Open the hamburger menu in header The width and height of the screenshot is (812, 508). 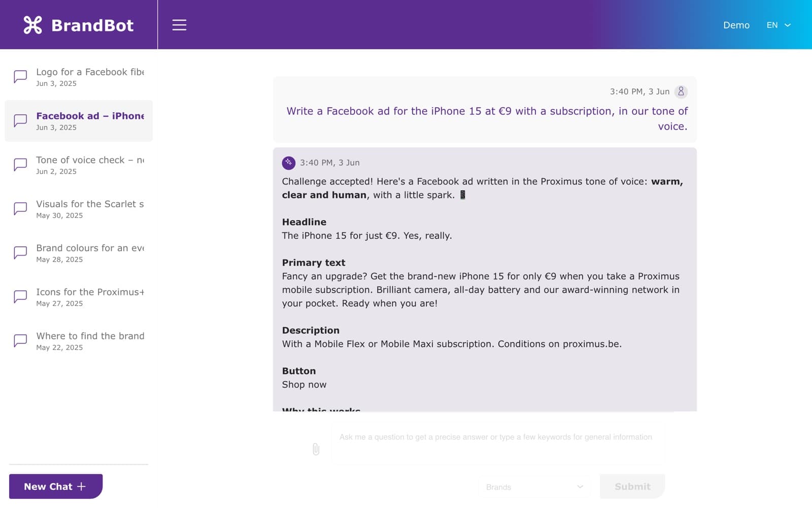[179, 25]
